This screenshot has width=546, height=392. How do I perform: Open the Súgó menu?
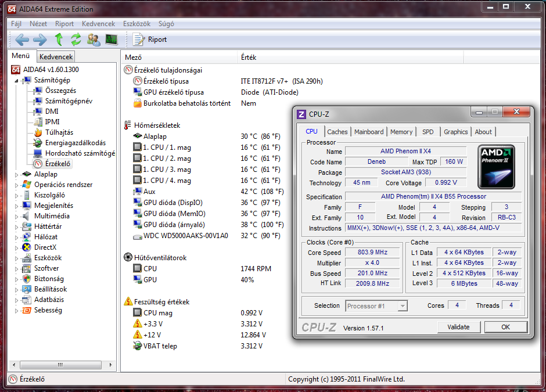(x=166, y=24)
